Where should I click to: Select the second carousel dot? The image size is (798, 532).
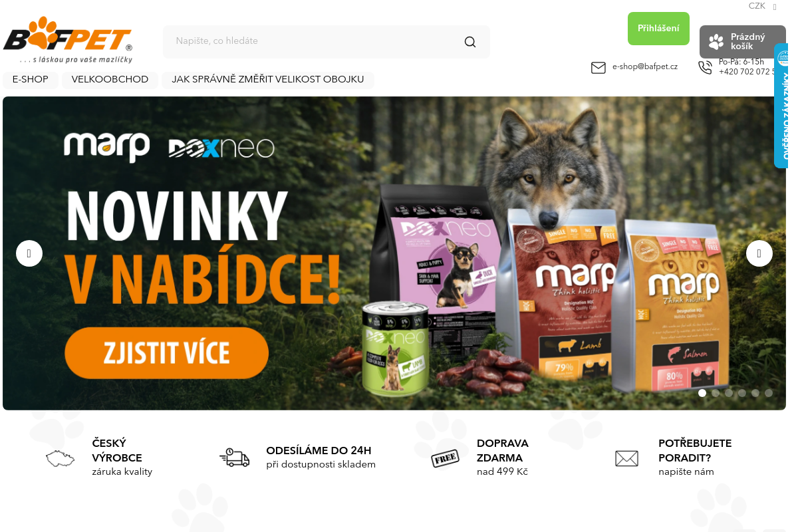[716, 393]
